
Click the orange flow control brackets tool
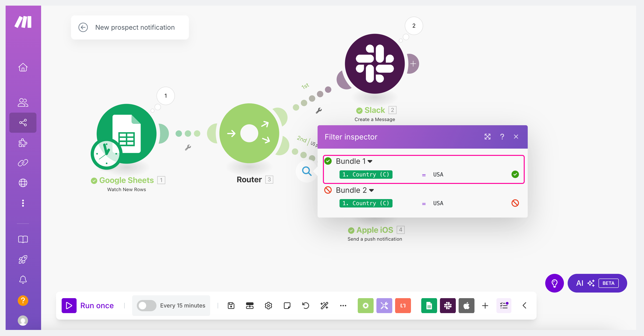[x=403, y=305]
